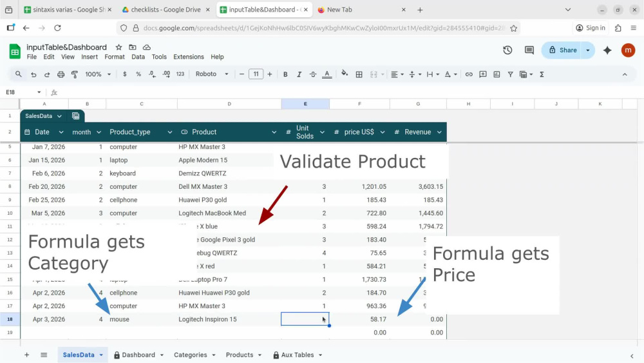
Task: Switch to the Products sheet tab
Action: click(240, 355)
